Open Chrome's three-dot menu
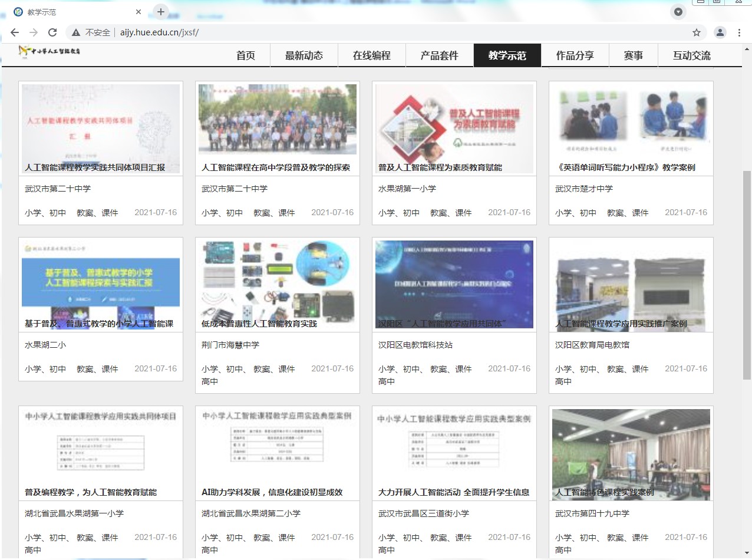Viewport: 752px width, 560px height. pos(739,32)
